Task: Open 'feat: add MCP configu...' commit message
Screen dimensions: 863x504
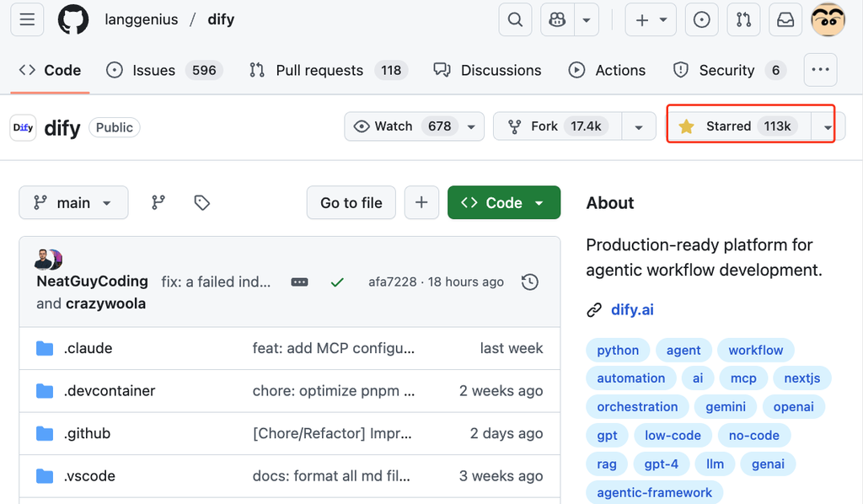Action: point(334,348)
